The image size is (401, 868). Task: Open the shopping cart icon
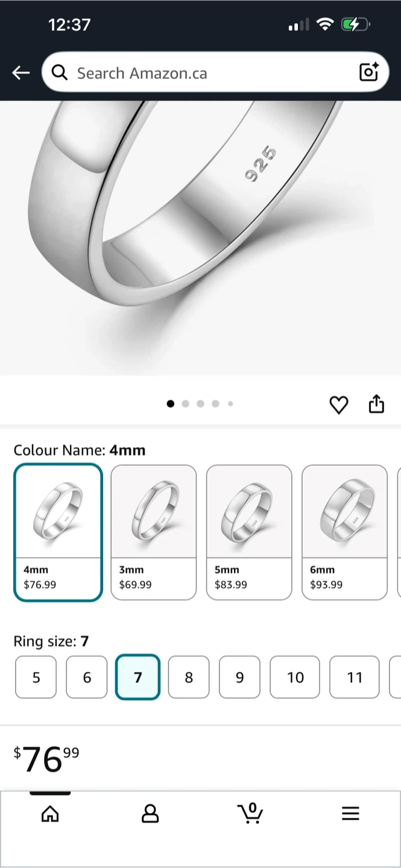point(250,813)
